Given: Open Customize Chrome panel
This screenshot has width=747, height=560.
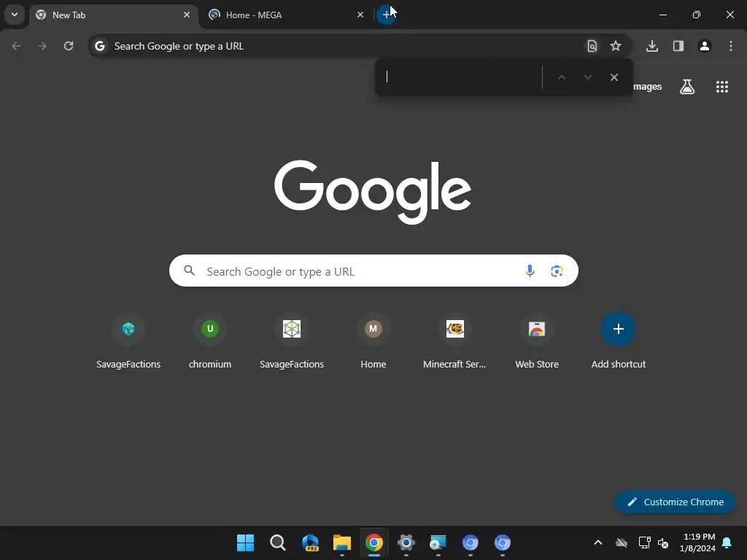Looking at the screenshot, I should pyautogui.click(x=675, y=502).
